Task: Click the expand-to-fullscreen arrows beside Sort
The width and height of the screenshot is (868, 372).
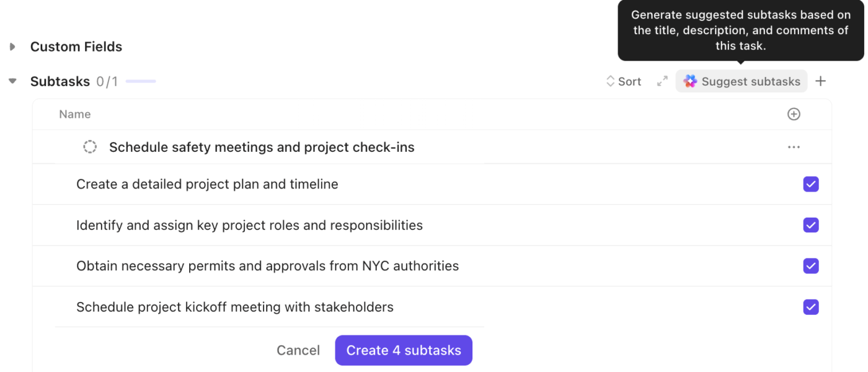Action: 662,81
